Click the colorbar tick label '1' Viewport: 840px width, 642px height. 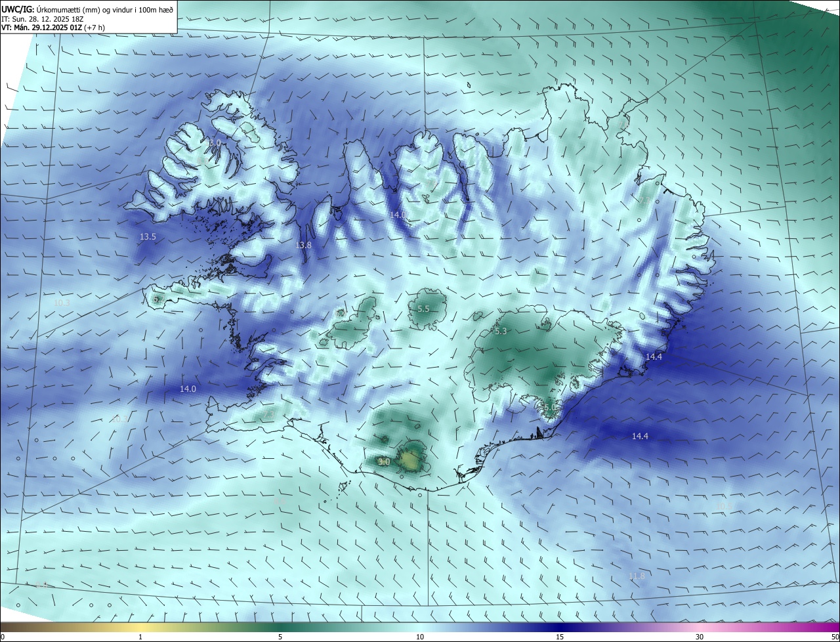point(140,637)
